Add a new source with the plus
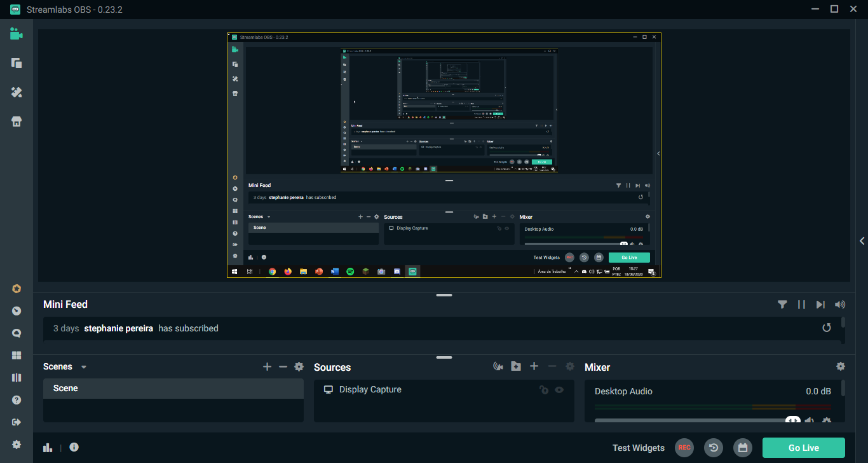868x463 pixels. tap(534, 366)
